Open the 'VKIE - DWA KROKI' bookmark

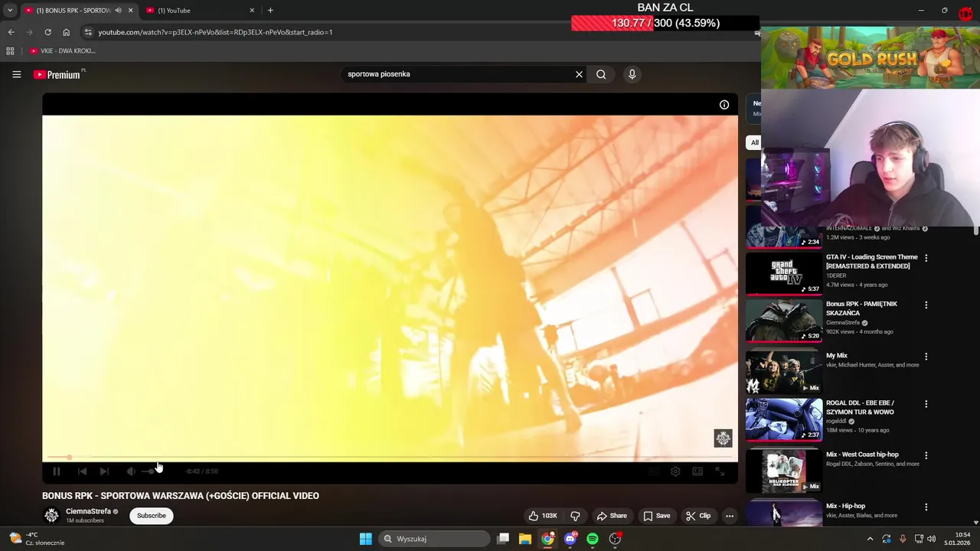point(63,51)
